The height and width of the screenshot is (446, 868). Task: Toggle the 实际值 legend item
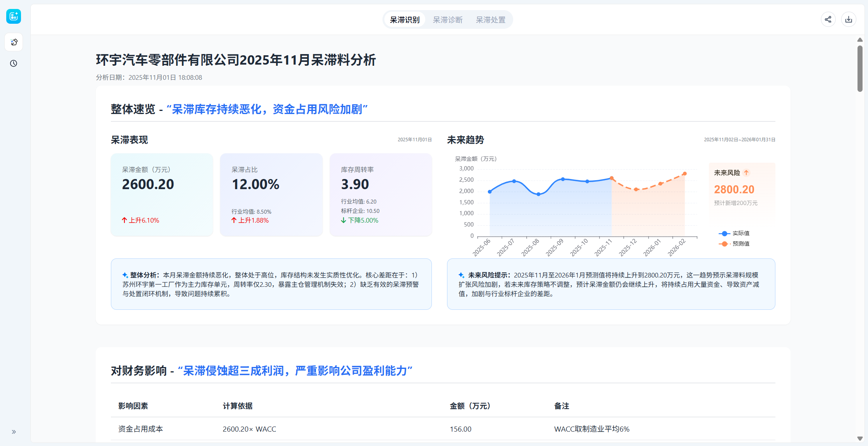[734, 234]
